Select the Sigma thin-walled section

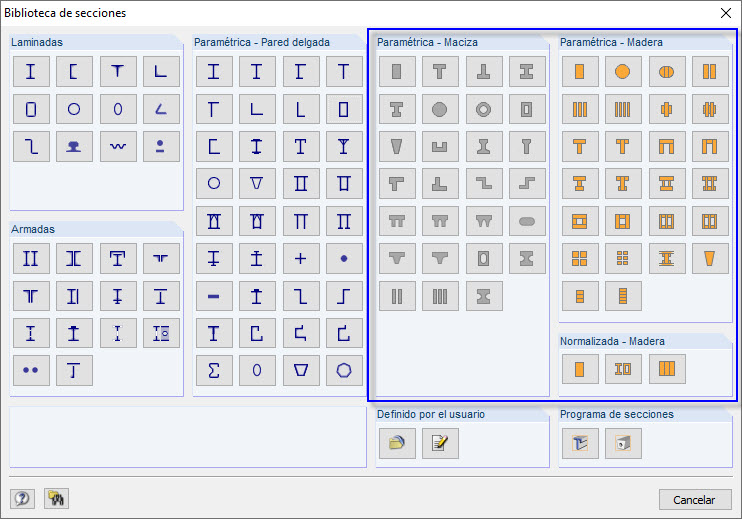tap(213, 370)
